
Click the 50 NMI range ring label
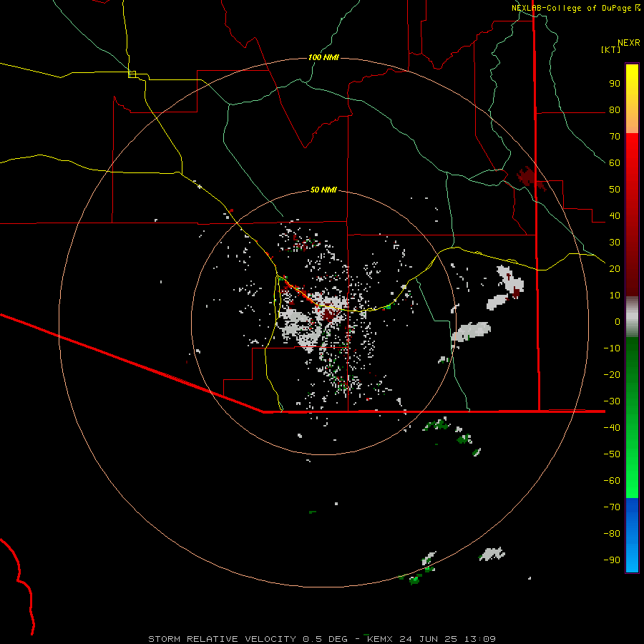click(323, 190)
